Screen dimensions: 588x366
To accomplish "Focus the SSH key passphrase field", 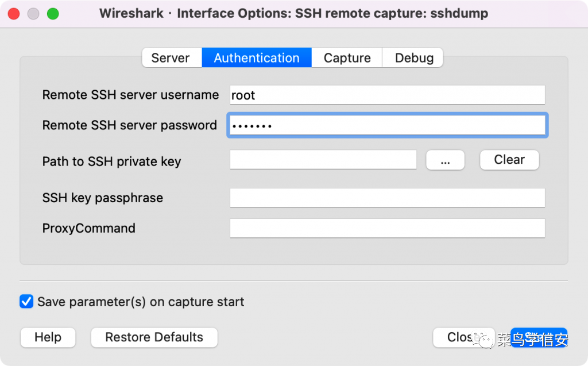I will 388,198.
